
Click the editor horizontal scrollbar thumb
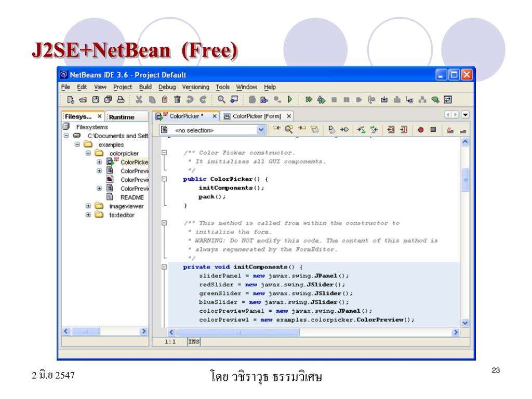click(x=238, y=332)
